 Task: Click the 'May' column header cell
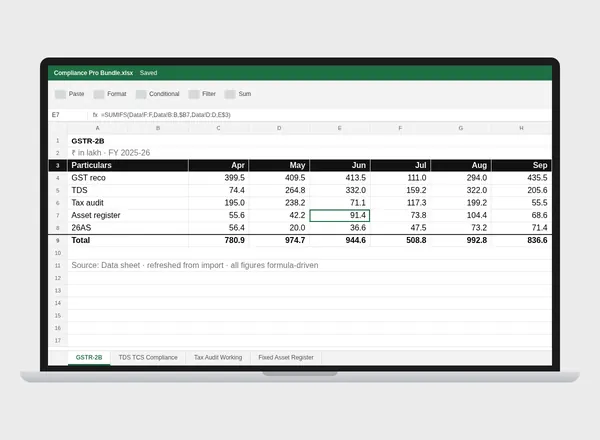(x=279, y=165)
